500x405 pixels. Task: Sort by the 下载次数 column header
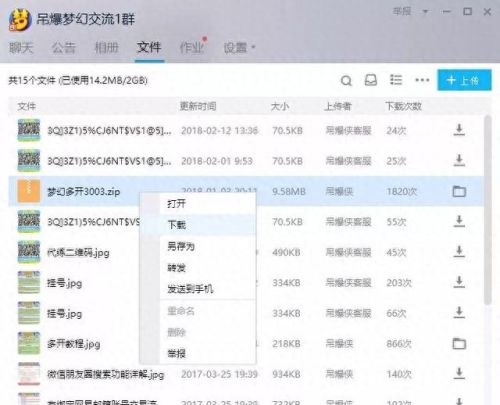pos(403,106)
